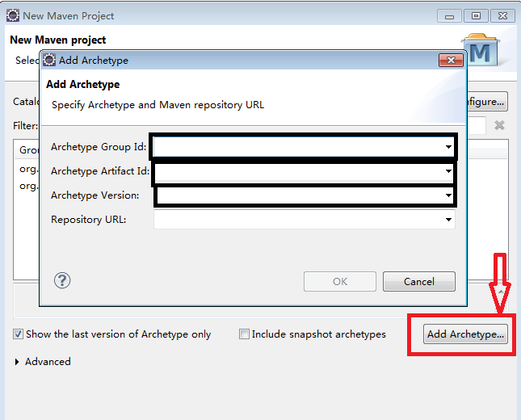Click the Configure... button
The image size is (521, 420).
coord(486,102)
